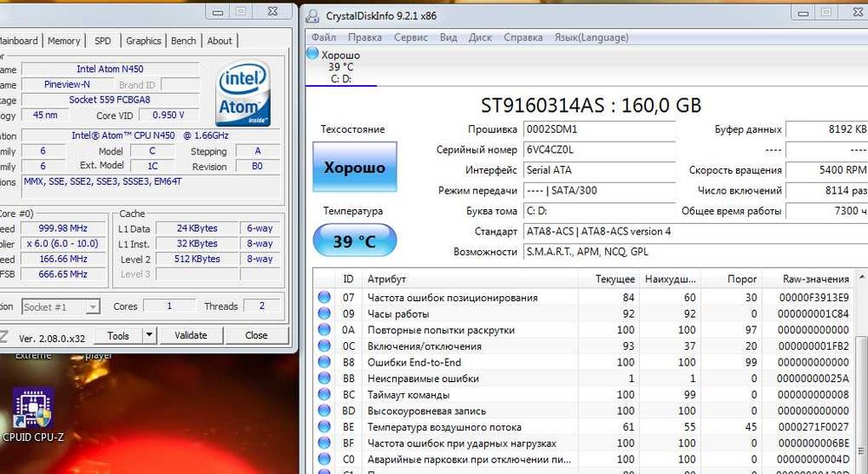
Task: Click the Интерфейс field Serial ATA
Action: click(x=600, y=170)
